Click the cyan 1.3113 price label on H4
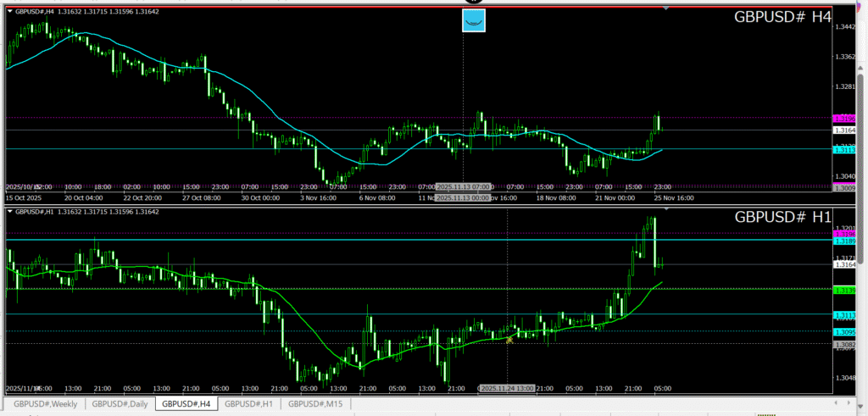 (x=843, y=149)
